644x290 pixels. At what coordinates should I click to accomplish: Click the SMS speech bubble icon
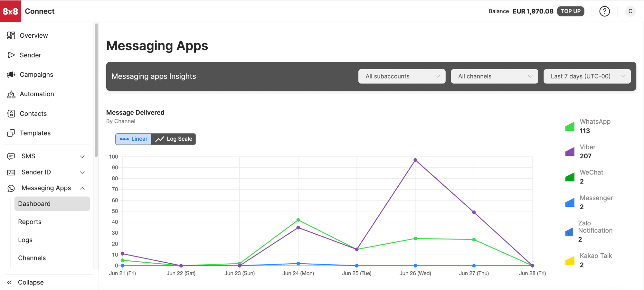11,156
